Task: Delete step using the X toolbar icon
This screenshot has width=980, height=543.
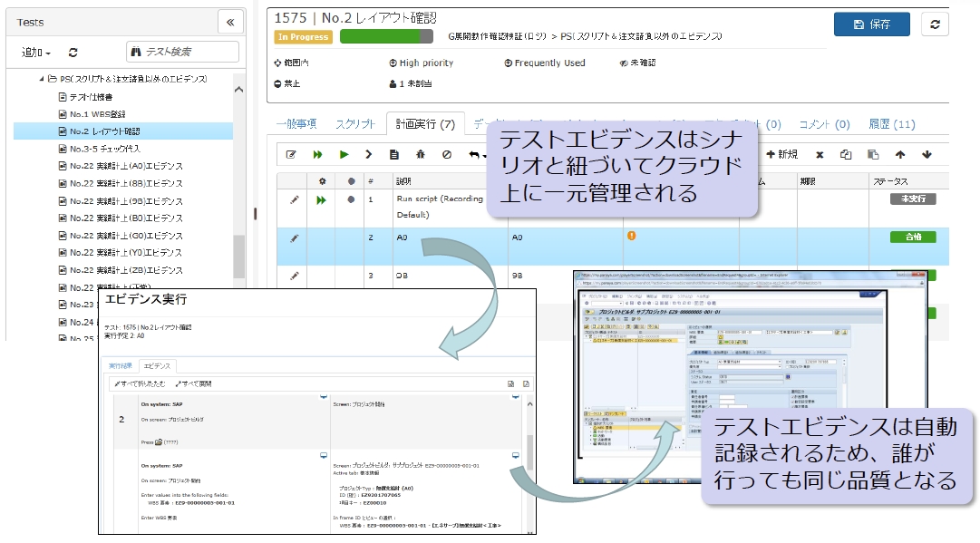Action: [x=820, y=155]
